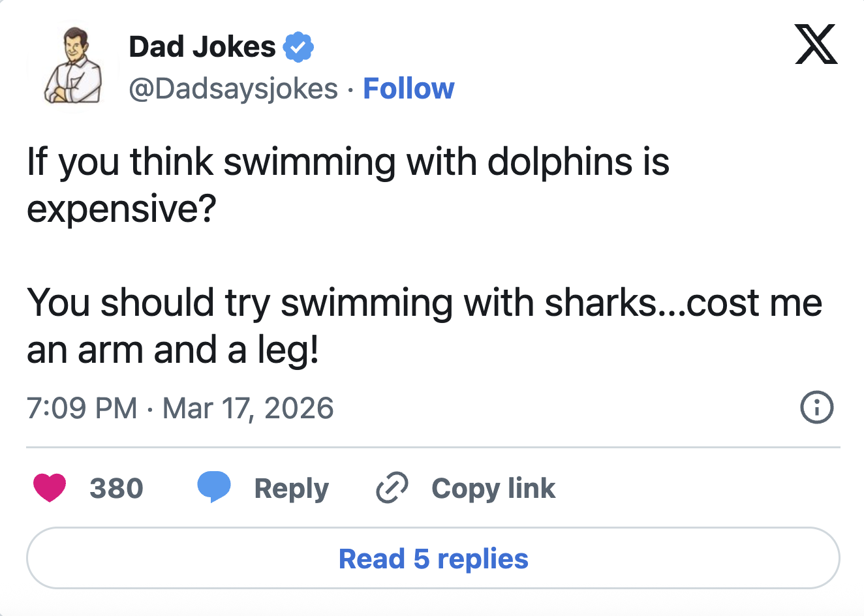Open the tweet info circle icon
This screenshot has height=616, width=864.
point(816,408)
